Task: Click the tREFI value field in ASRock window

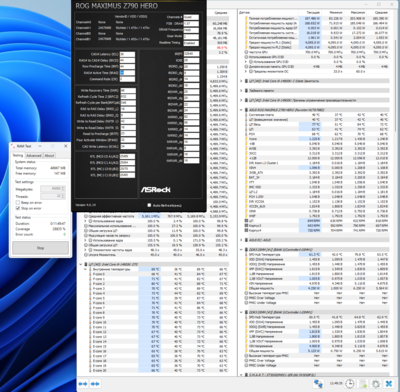Action: (x=191, y=54)
